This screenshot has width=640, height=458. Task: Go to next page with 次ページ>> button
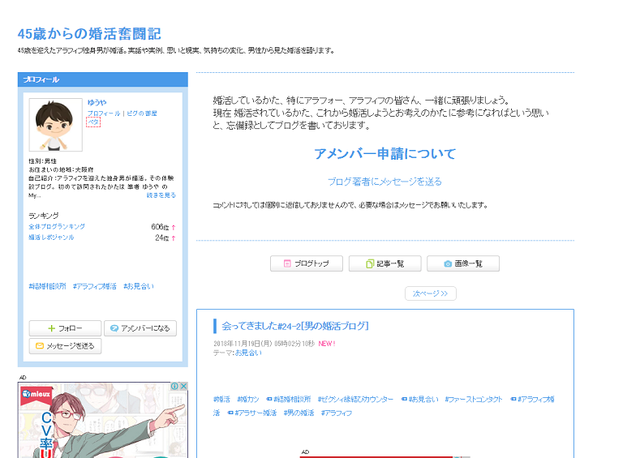pyautogui.click(x=431, y=293)
